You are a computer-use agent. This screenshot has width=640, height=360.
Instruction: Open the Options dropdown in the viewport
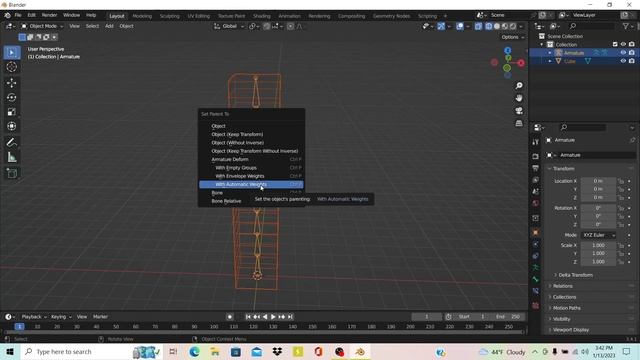pos(513,37)
